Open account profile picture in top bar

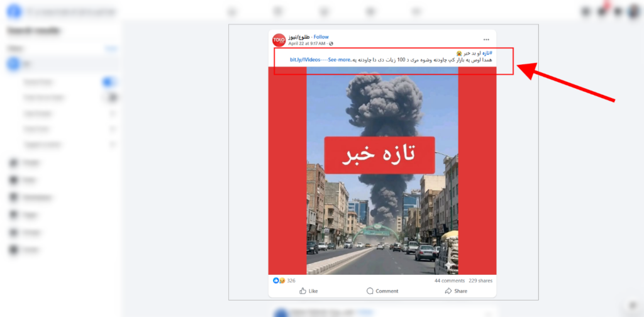[x=634, y=11]
